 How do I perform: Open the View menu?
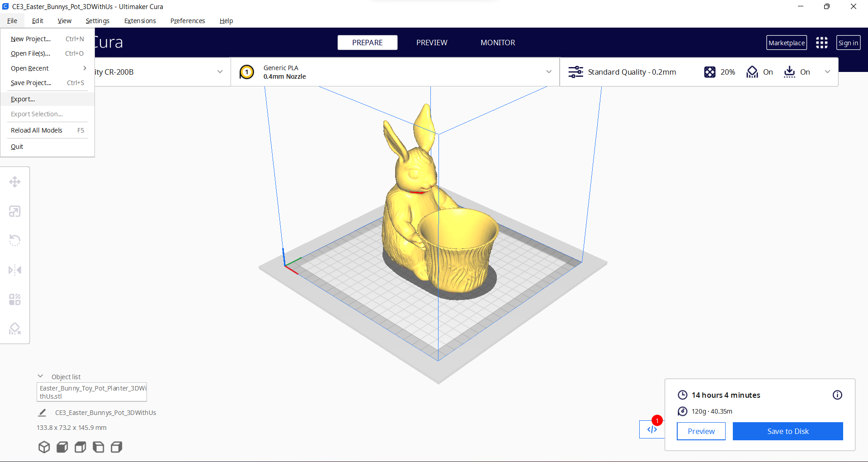click(x=64, y=21)
